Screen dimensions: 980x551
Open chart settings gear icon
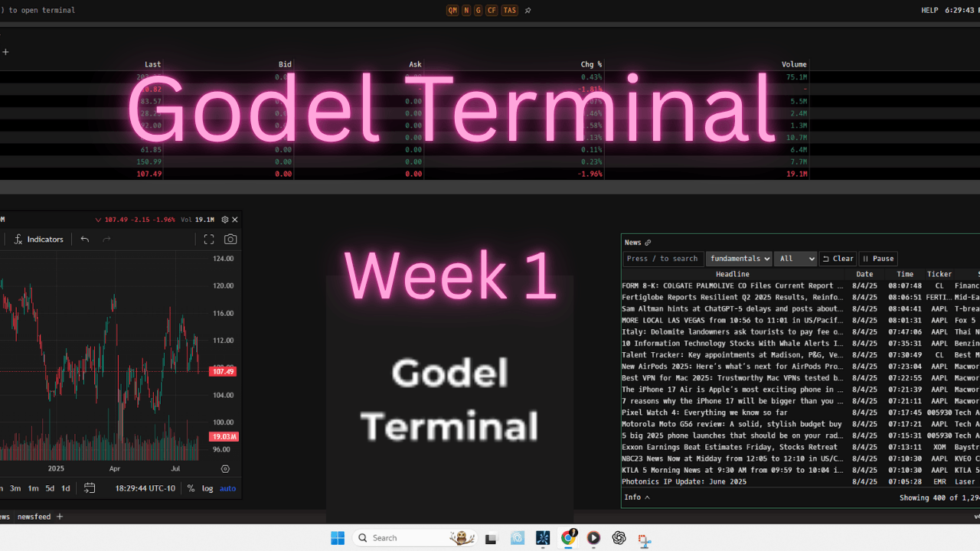pyautogui.click(x=224, y=220)
